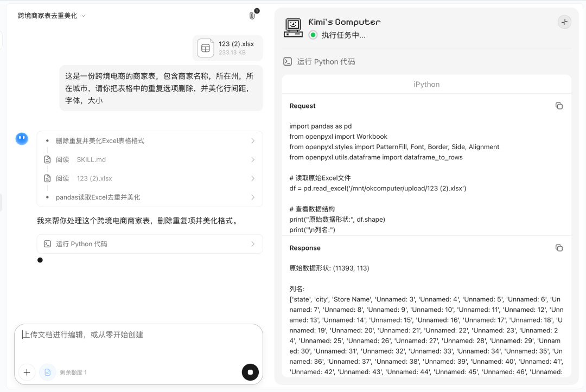Click the blue Kimi avatar icon
The image size is (586, 392).
point(22,139)
